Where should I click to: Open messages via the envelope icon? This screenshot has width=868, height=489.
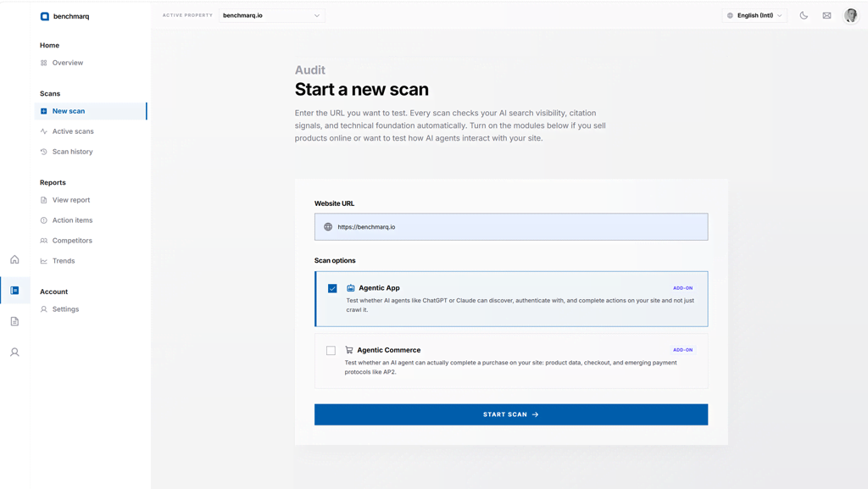point(826,15)
